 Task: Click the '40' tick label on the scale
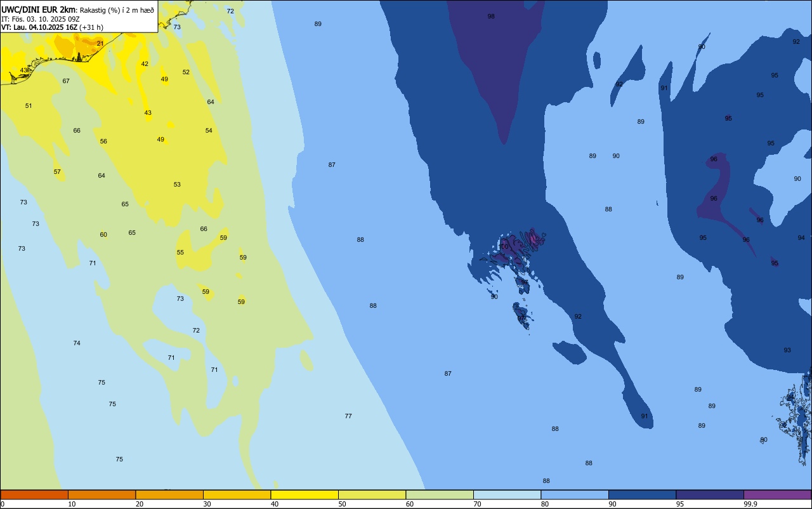click(275, 504)
